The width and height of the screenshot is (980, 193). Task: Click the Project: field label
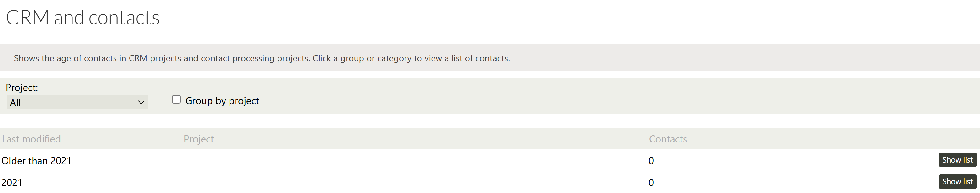click(x=22, y=88)
